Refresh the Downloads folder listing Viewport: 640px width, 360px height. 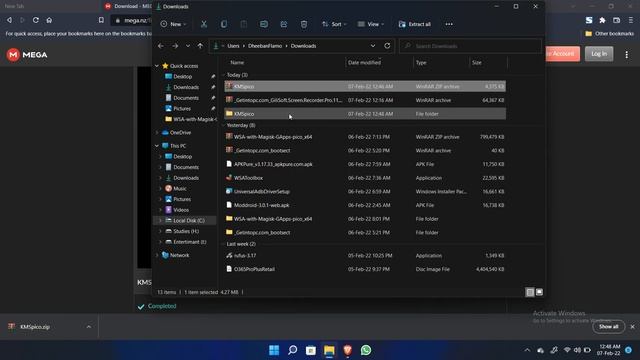tap(387, 46)
